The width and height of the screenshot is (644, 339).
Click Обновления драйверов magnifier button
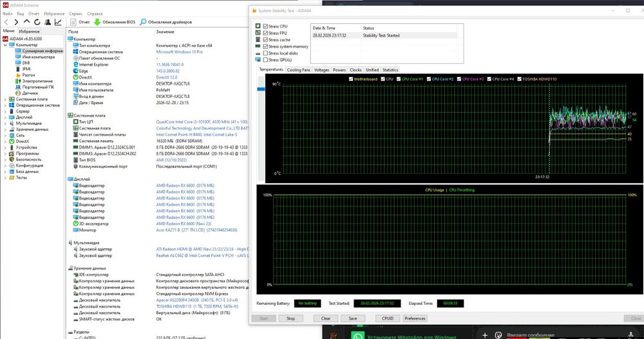point(166,22)
